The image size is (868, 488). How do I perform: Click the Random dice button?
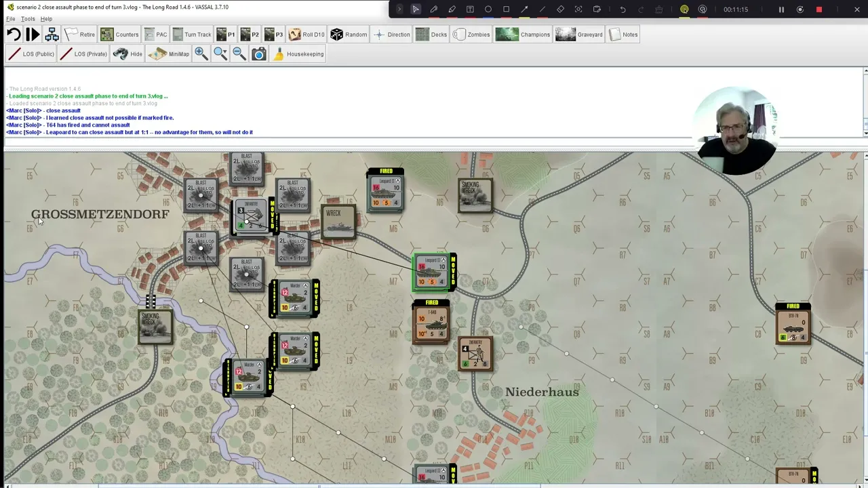349,35
